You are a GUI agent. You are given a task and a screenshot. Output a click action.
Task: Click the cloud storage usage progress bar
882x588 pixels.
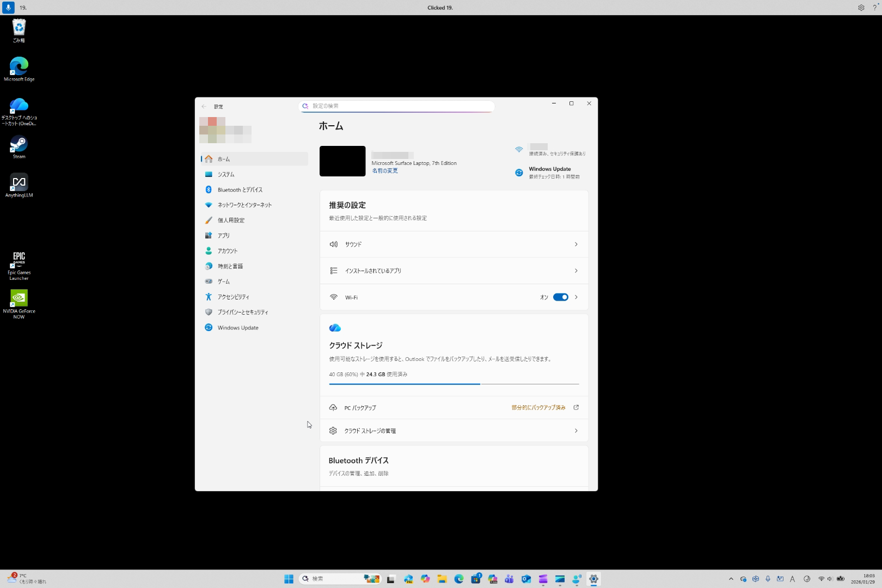[454, 384]
